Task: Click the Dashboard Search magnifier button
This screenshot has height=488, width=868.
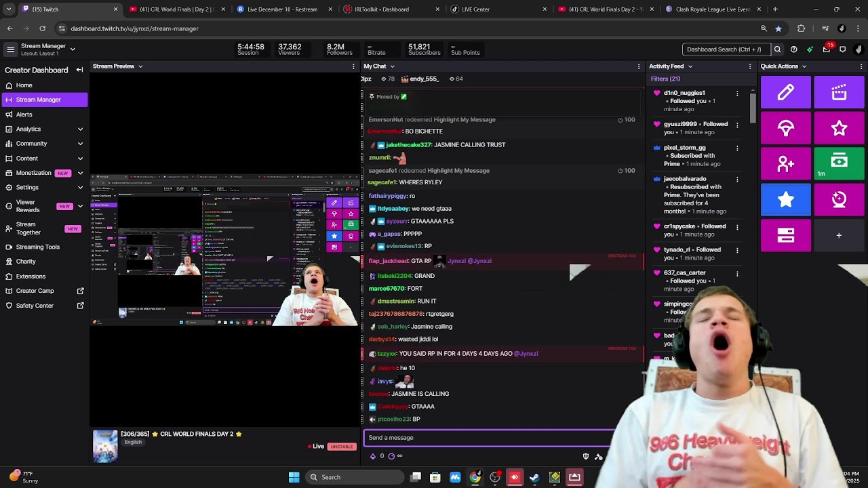Action: click(x=778, y=49)
